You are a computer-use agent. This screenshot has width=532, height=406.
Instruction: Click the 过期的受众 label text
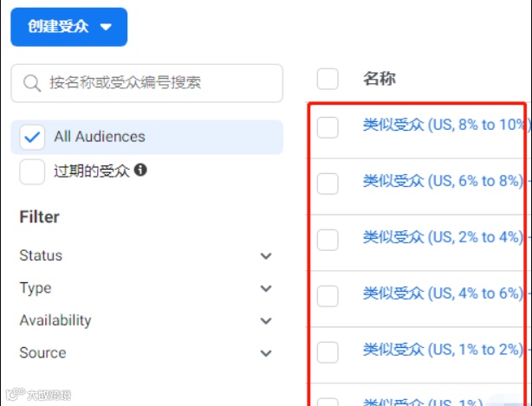click(92, 171)
